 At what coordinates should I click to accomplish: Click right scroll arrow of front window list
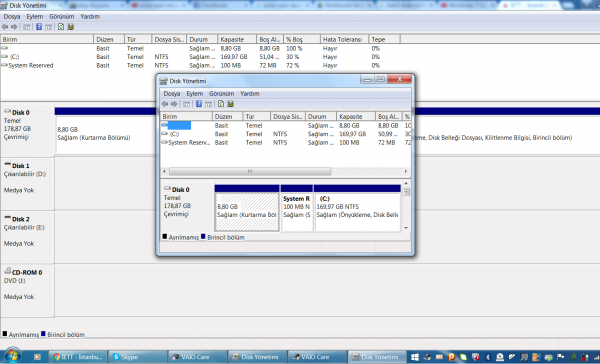(x=406, y=171)
